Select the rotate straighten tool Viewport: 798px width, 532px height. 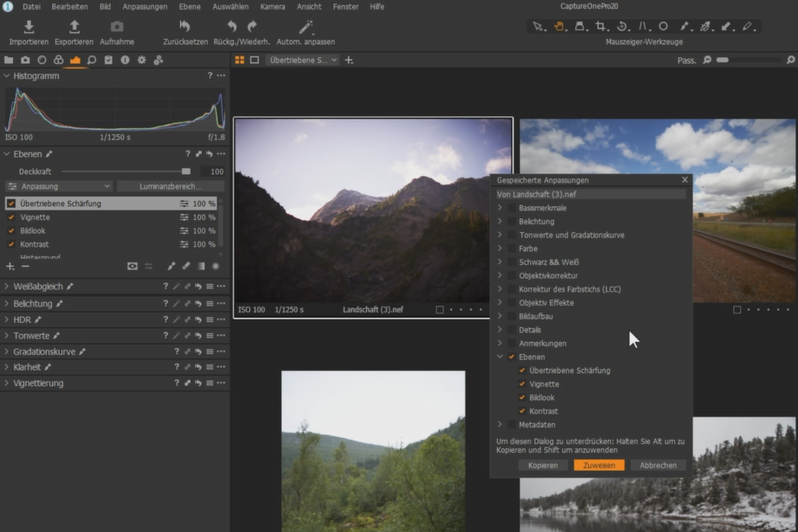[622, 27]
